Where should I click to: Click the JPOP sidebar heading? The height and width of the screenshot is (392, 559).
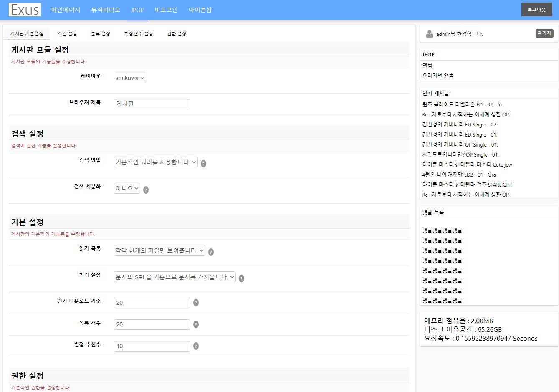[428, 55]
